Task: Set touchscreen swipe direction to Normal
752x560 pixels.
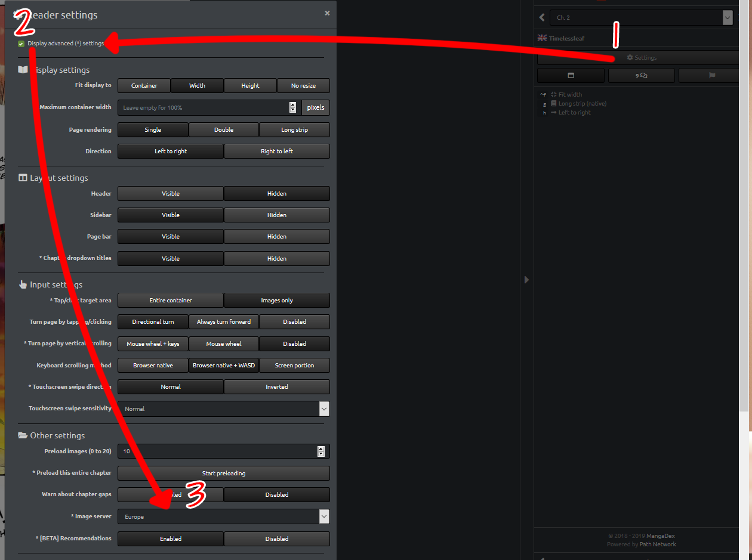Action: click(x=171, y=386)
